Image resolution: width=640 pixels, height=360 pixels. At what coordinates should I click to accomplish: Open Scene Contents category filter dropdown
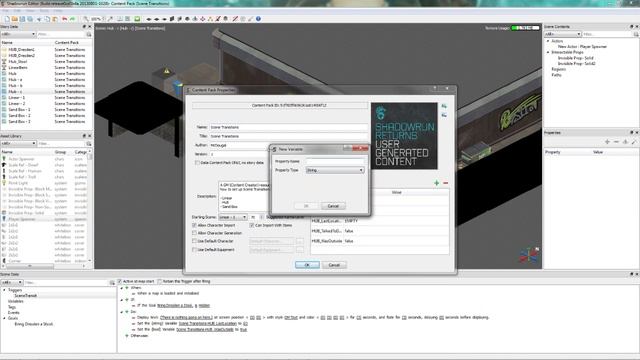coord(562,34)
